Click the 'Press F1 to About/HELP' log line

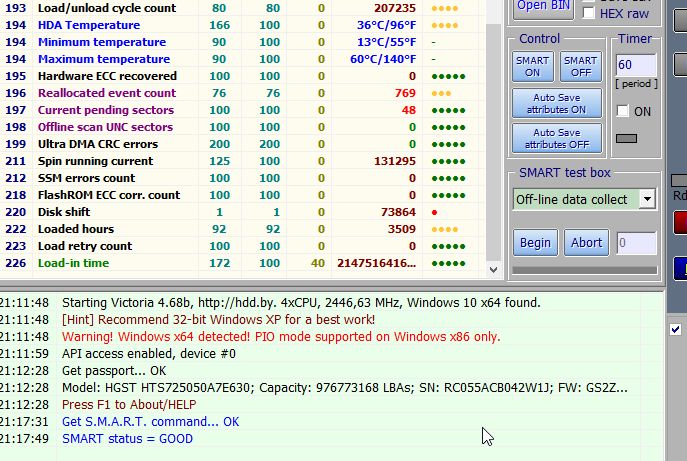click(129, 404)
